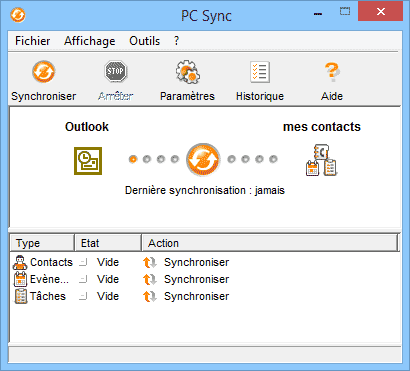The height and width of the screenshot is (371, 410).
Task: Click Vide status in Contacts row
Action: pyautogui.click(x=108, y=262)
